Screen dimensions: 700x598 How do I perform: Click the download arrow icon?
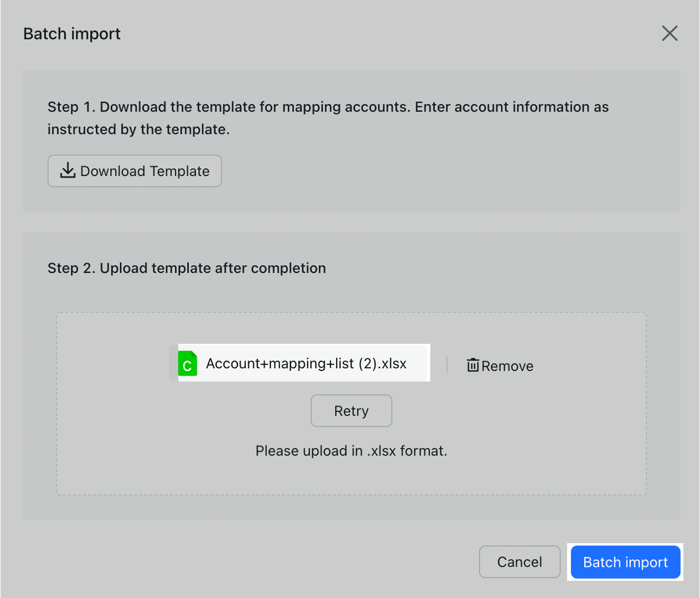68,171
